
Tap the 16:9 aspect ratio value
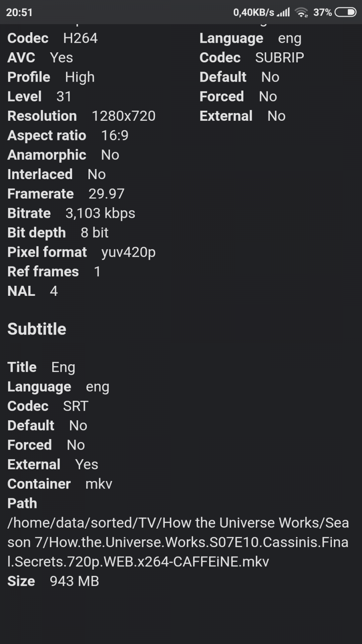[x=115, y=136]
